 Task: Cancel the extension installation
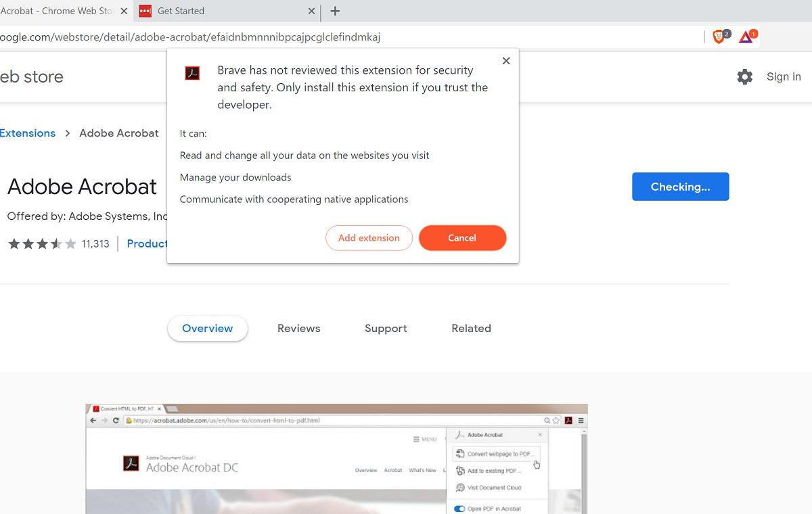(x=462, y=237)
